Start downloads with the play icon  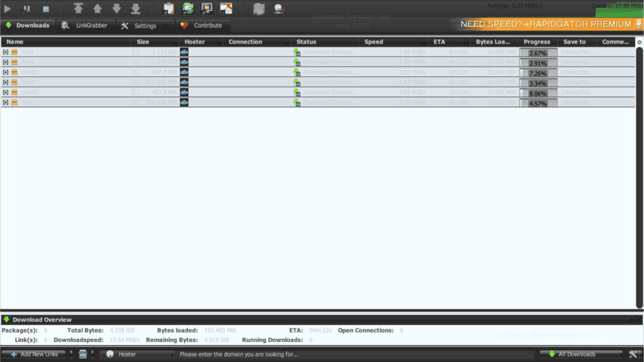[8, 8]
